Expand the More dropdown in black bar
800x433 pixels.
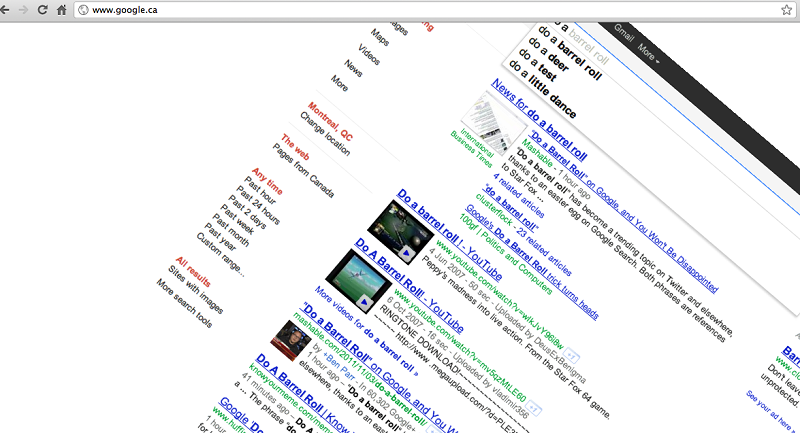pyautogui.click(x=648, y=53)
